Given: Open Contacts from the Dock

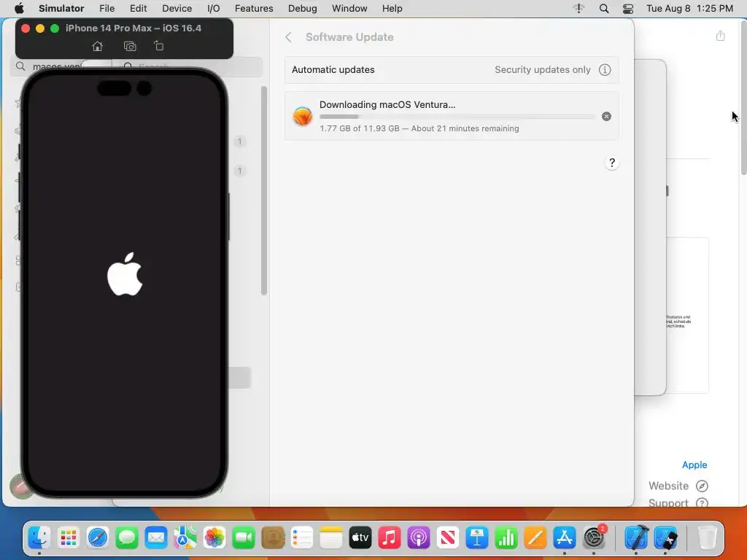Looking at the screenshot, I should click(x=273, y=538).
